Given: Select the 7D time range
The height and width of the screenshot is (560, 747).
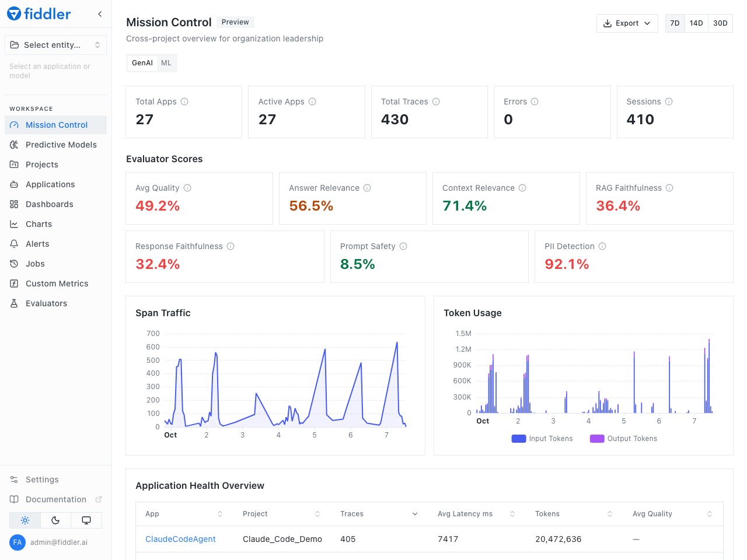Looking at the screenshot, I should tap(675, 23).
